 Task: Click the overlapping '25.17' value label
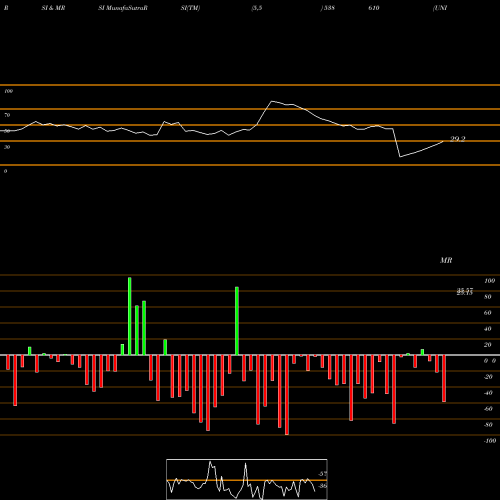(465, 292)
